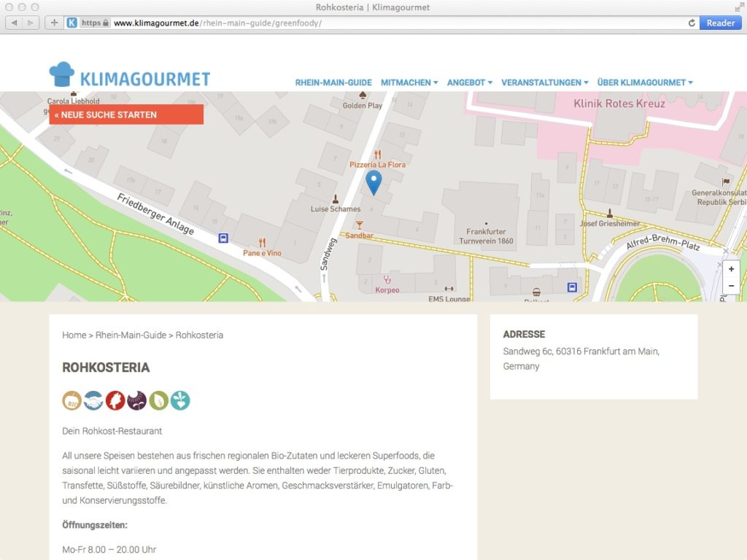Screen dimensions: 747x560
Task: Go back with the browser back arrow
Action: [x=14, y=23]
